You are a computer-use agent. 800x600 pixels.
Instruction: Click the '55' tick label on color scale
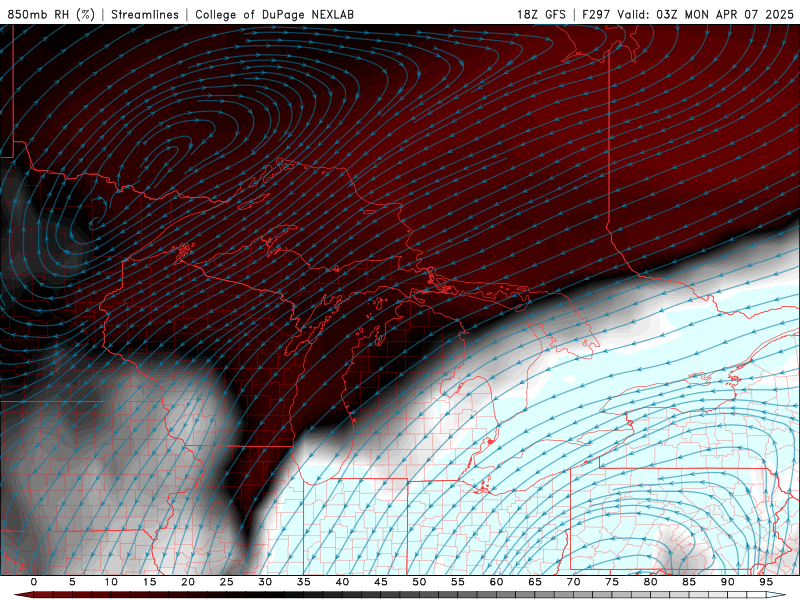point(457,582)
